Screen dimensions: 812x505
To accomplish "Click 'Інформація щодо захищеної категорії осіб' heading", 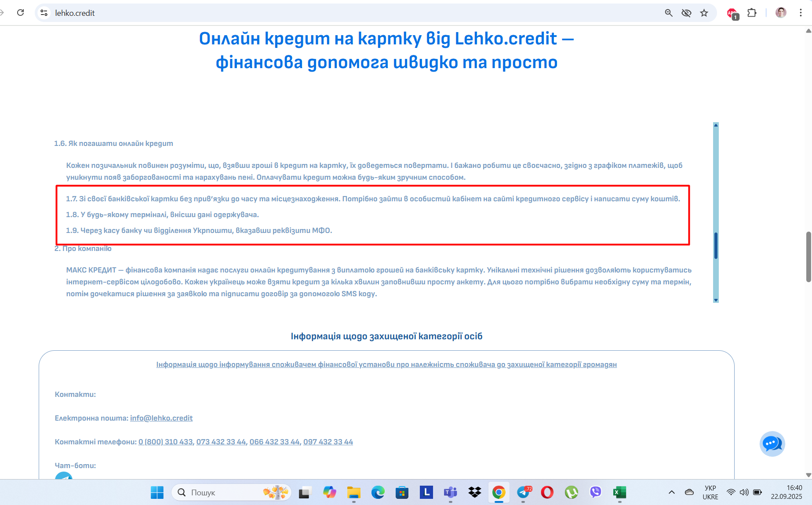I will click(386, 336).
